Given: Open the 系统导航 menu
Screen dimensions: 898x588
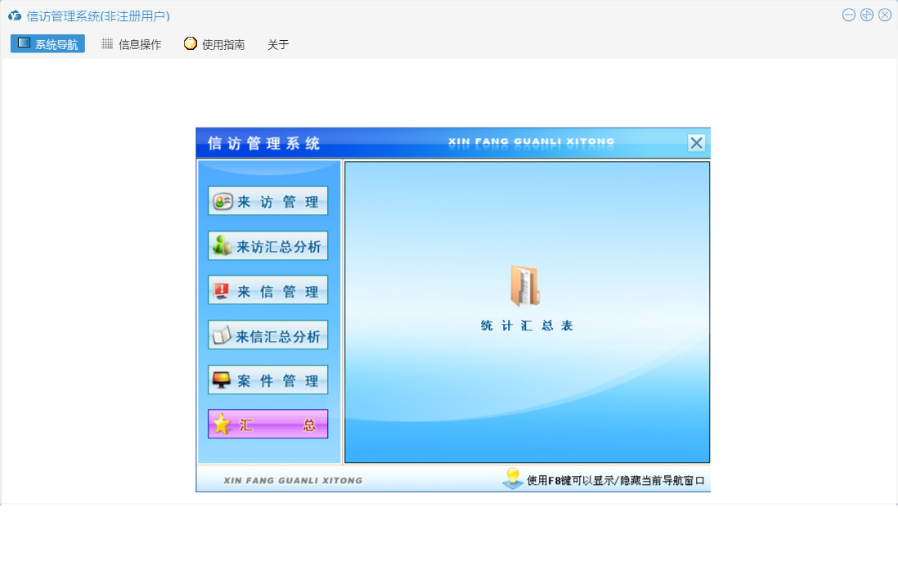Looking at the screenshot, I should 47,44.
